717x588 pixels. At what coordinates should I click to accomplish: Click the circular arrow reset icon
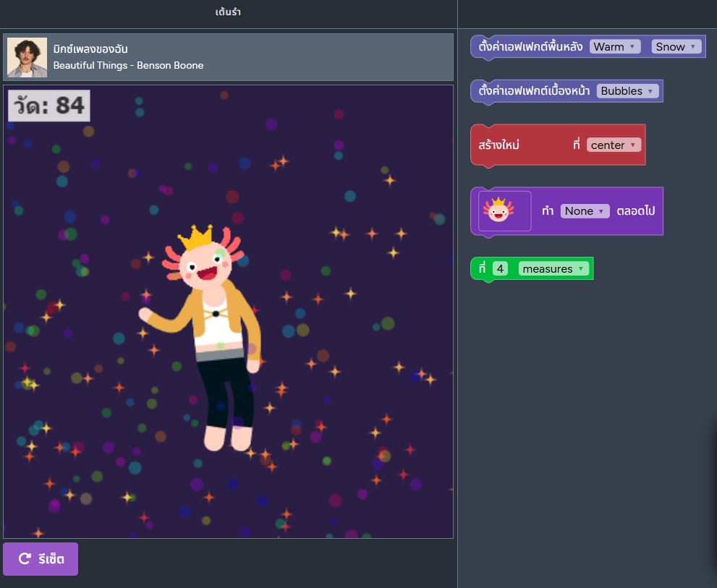24,558
